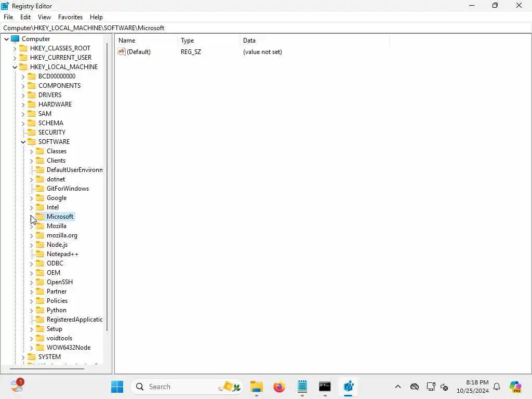The width and height of the screenshot is (532, 399).
Task: Click the DRIVERS folder icon
Action: click(x=32, y=95)
